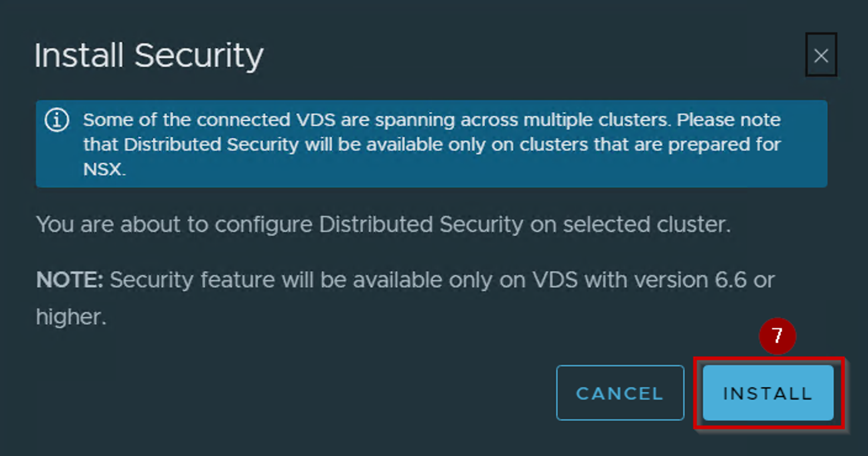Viewport: 868px width, 456px height.
Task: Click "Please note" in the info banner
Action: point(729,120)
